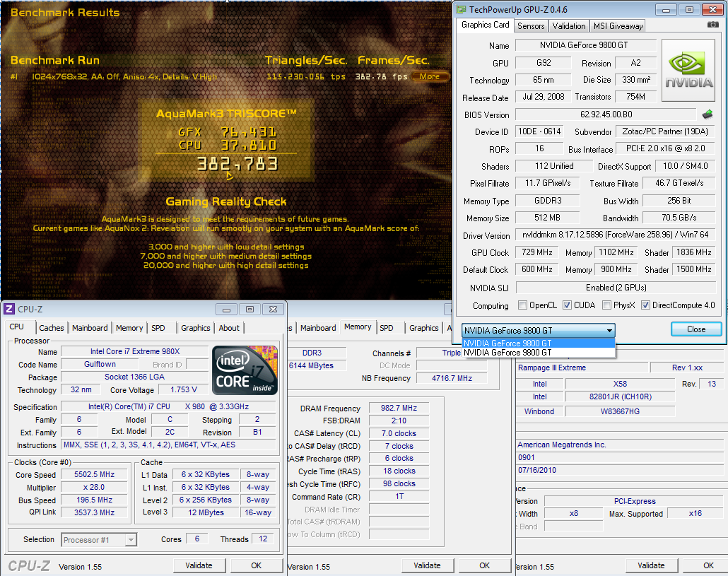The image size is (728, 576).
Task: Click the NVIDIA logo in GPU-Z
Action: coord(688,71)
